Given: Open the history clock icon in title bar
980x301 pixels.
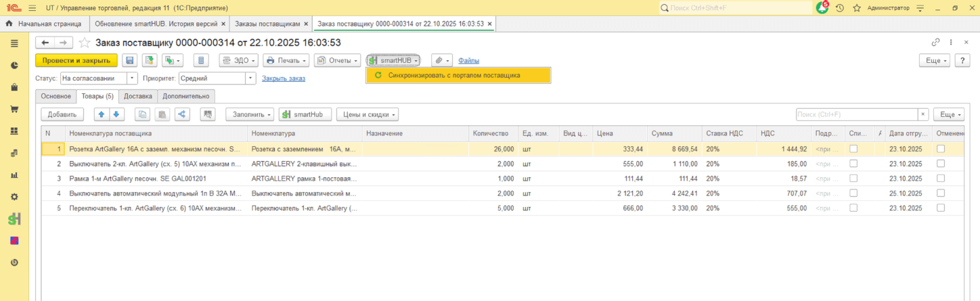Looking at the screenshot, I should pos(840,8).
